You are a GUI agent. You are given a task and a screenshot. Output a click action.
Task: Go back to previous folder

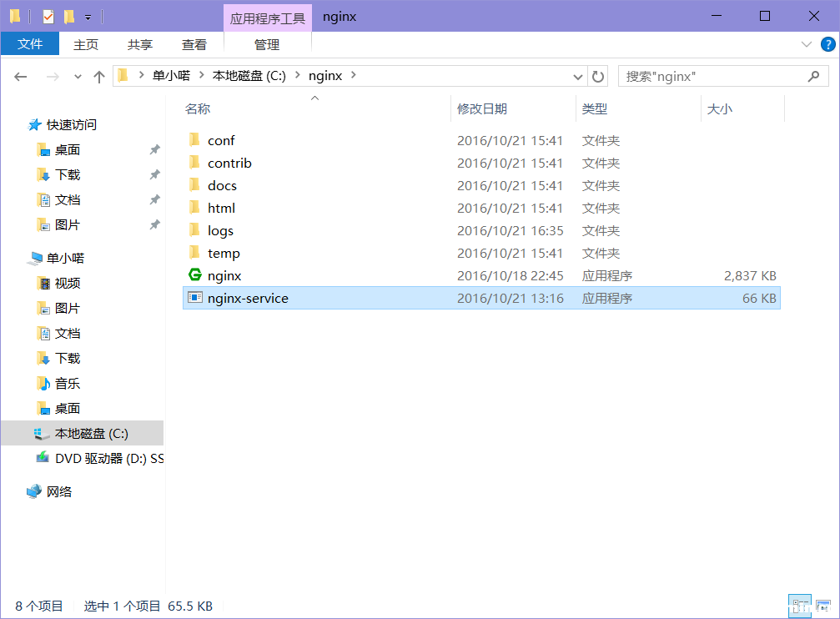coord(20,77)
